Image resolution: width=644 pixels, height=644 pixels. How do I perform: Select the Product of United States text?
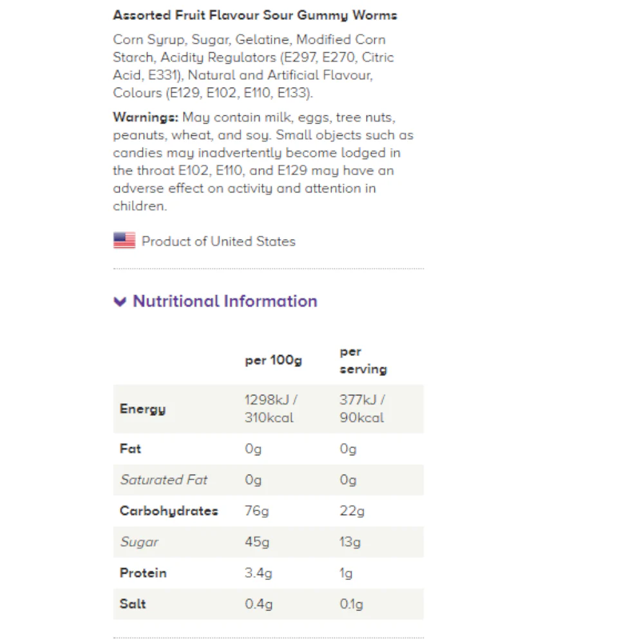(218, 241)
